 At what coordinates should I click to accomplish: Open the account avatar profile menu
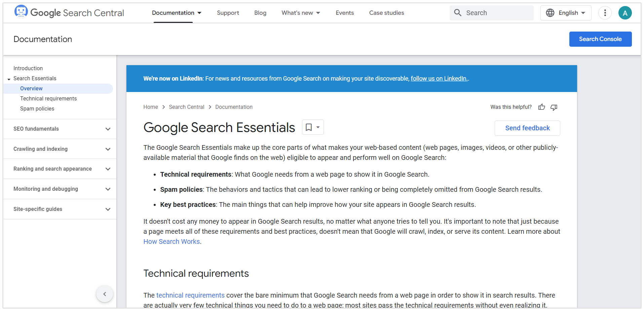coord(625,13)
